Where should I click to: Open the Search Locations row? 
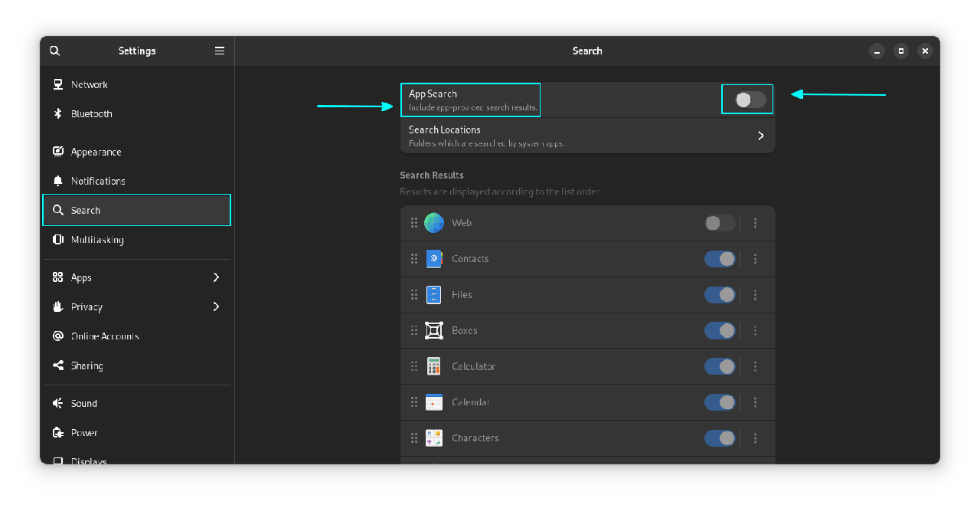click(x=587, y=136)
